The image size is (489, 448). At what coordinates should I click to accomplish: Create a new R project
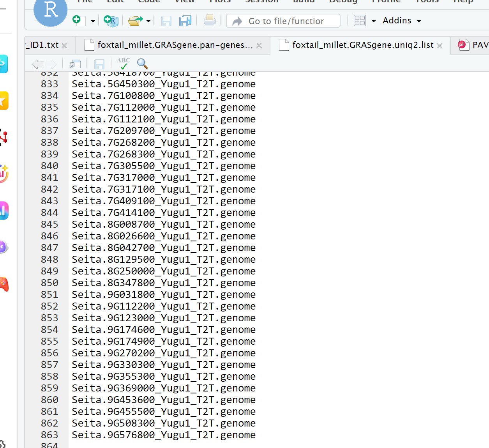point(111,20)
